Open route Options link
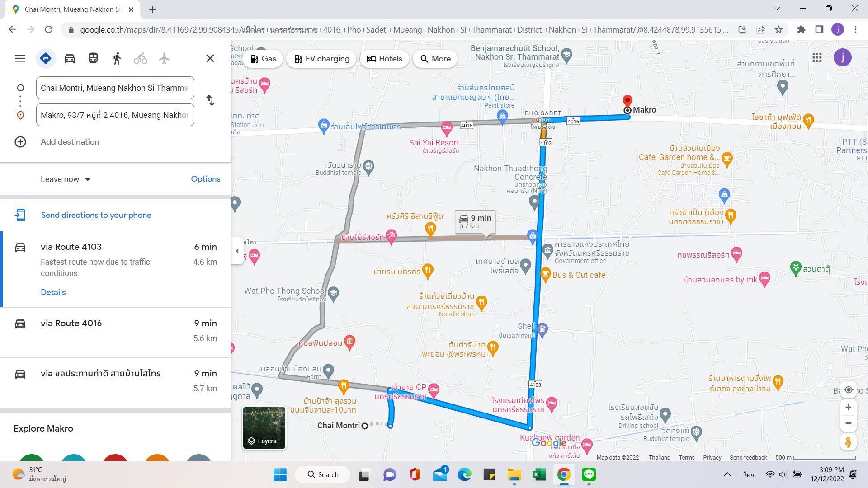This screenshot has width=868, height=488. 205,179
